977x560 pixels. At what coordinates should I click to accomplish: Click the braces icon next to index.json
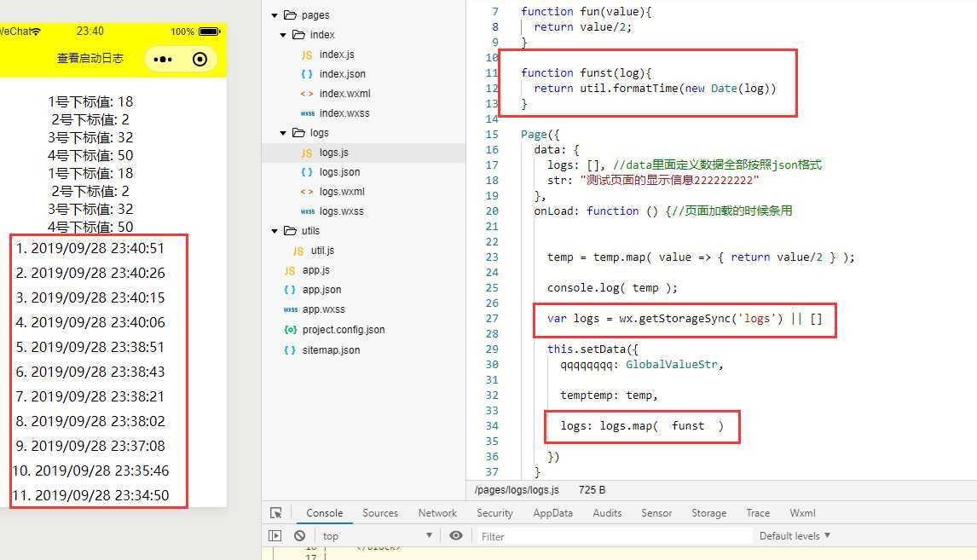tap(307, 74)
